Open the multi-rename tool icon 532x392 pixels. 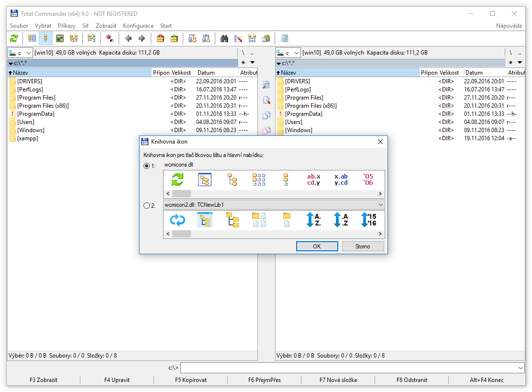coord(238,38)
